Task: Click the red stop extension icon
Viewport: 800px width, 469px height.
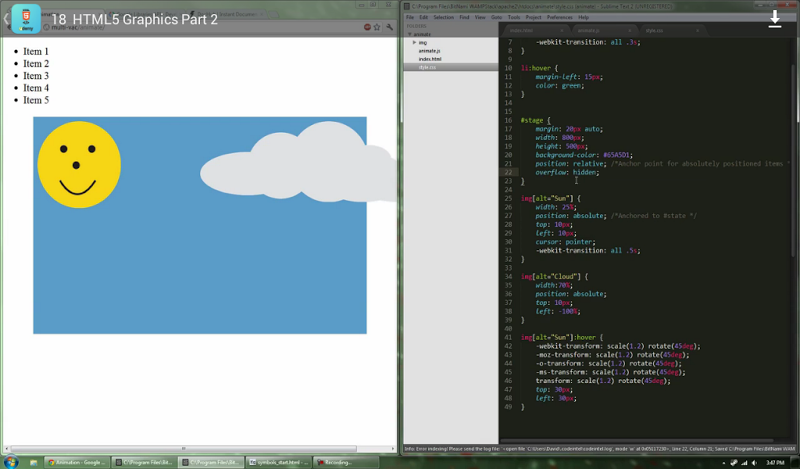Action: pos(367,28)
